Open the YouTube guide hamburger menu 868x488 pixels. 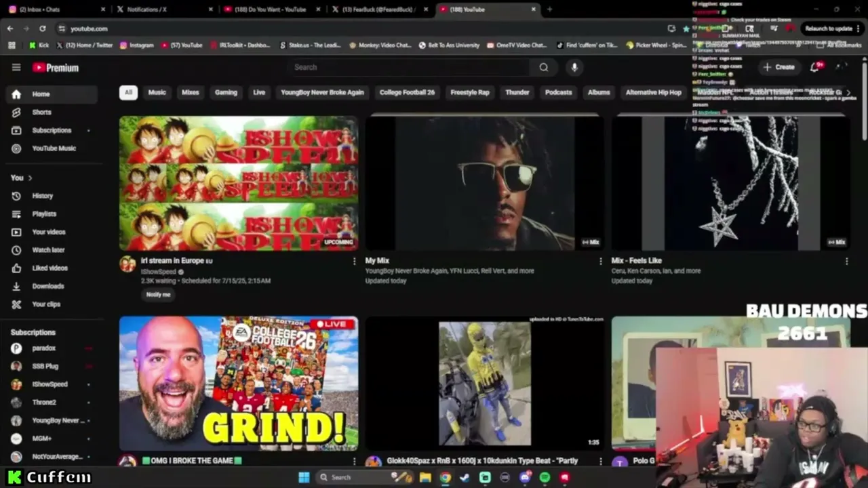(16, 67)
